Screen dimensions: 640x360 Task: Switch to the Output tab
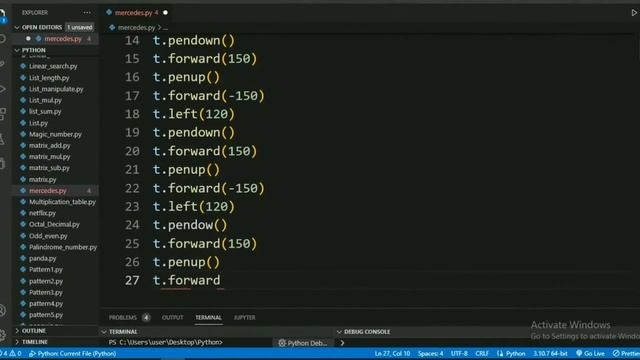pos(172,318)
